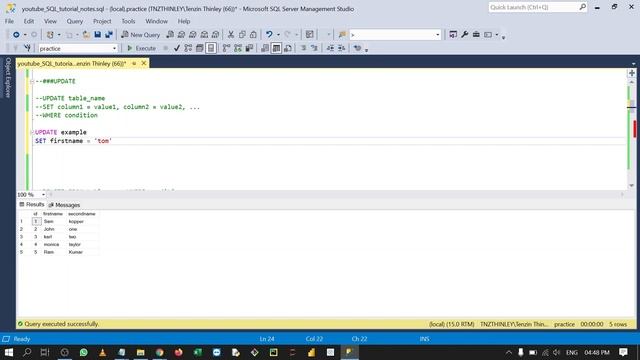Pin the youtube_SQL_tutorial query tab
640x360 pixels.
point(134,64)
